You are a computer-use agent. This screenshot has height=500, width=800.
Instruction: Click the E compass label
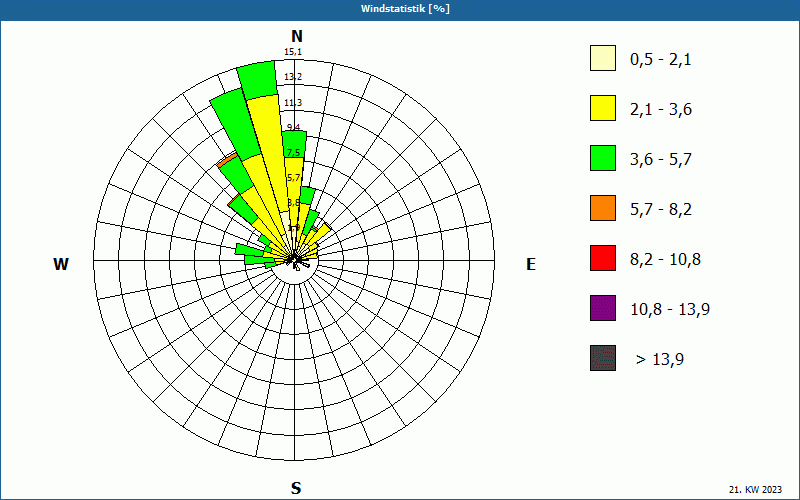(531, 264)
